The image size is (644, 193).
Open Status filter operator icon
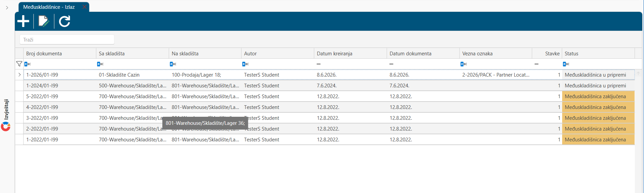pos(566,64)
